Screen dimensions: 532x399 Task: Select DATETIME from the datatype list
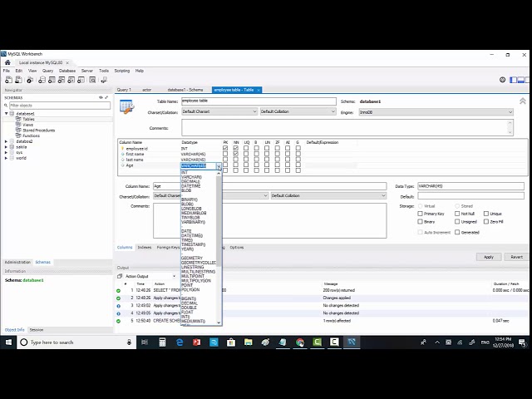(190, 186)
